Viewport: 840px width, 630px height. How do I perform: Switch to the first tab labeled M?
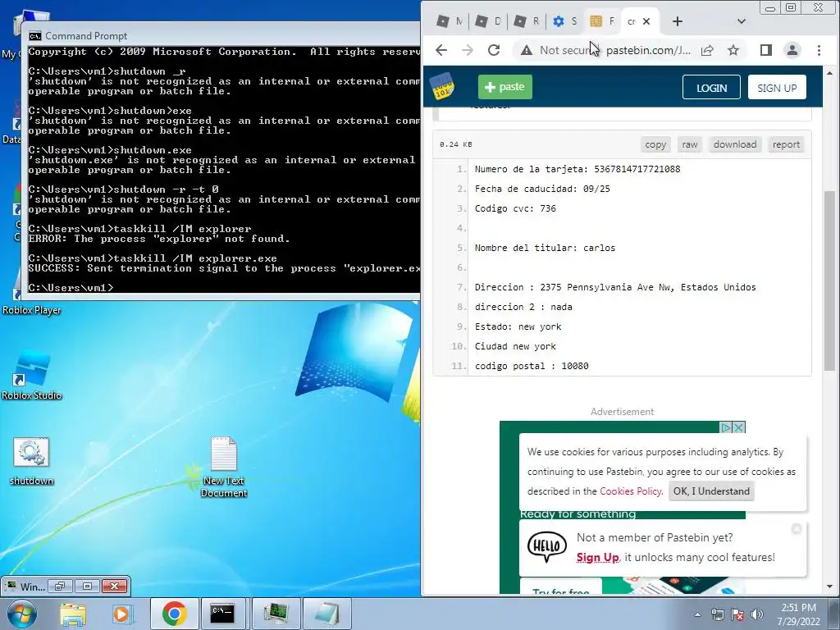450,21
